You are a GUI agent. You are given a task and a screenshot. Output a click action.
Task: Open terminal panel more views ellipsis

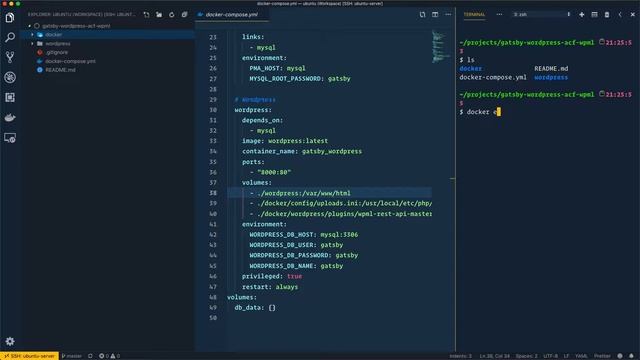[499, 14]
